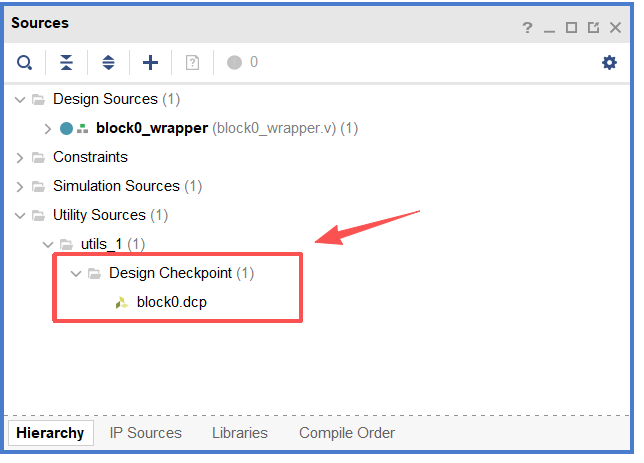Click the Simulation Sources folder icon
The height and width of the screenshot is (463, 644).
click(38, 187)
